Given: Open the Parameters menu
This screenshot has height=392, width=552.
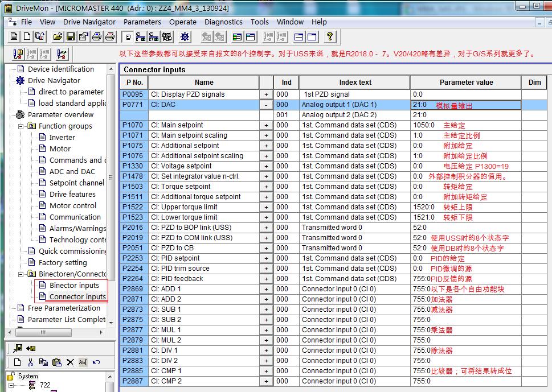Looking at the screenshot, I should point(142,22).
